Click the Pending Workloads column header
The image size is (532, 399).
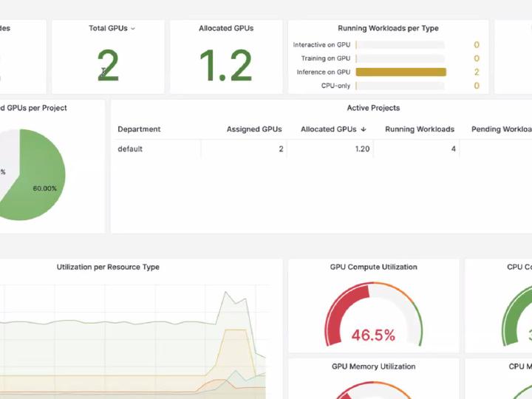(502, 129)
